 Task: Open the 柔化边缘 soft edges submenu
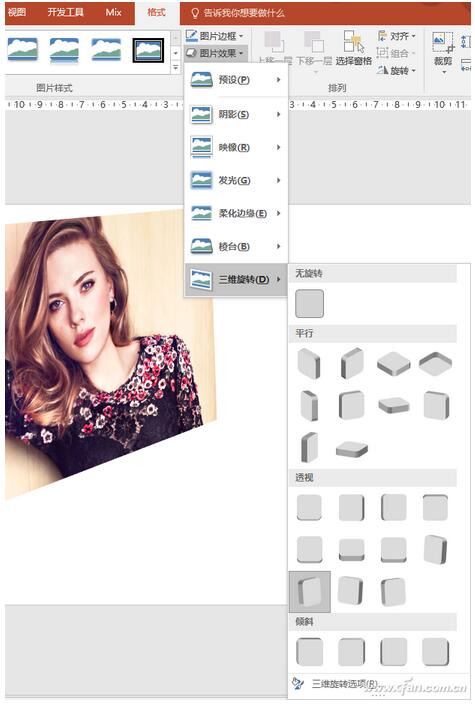(x=236, y=213)
